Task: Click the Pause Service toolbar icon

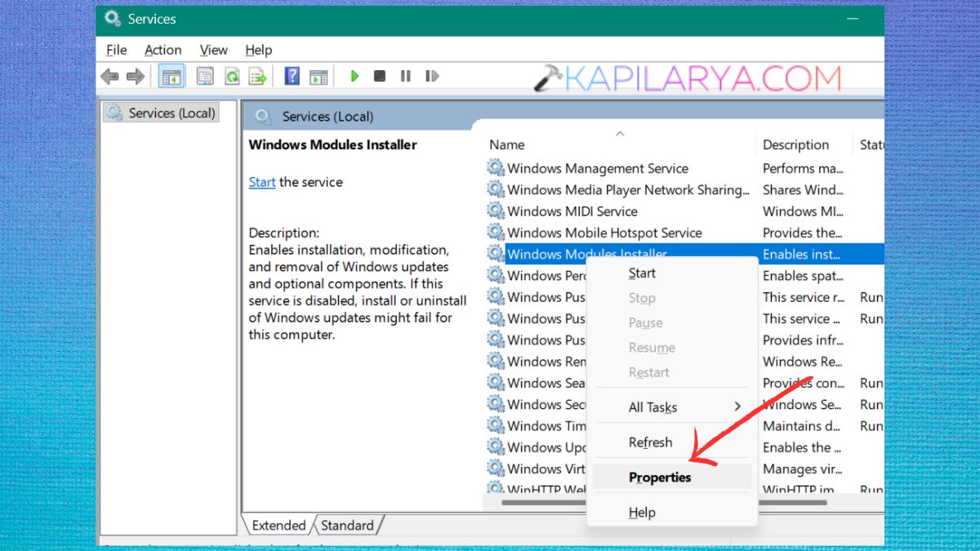Action: (406, 76)
